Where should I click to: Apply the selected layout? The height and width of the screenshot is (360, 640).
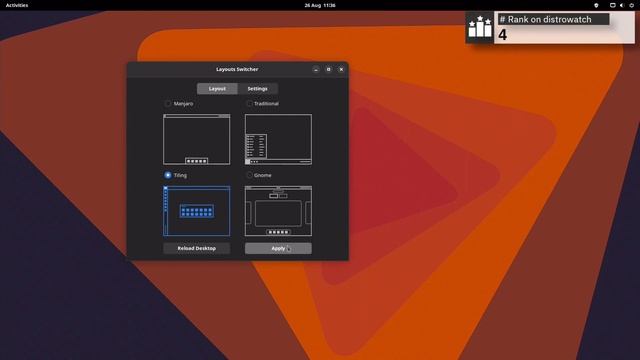point(278,248)
